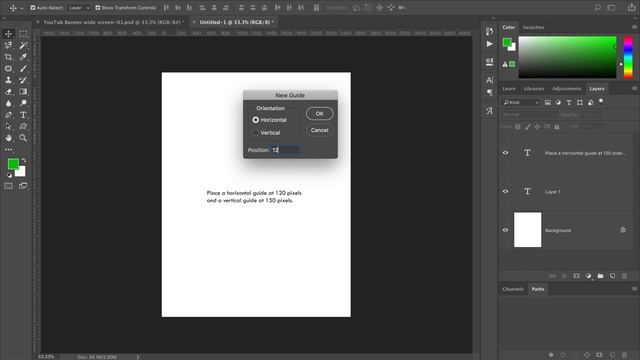Click the Position input field

pyautogui.click(x=285, y=150)
